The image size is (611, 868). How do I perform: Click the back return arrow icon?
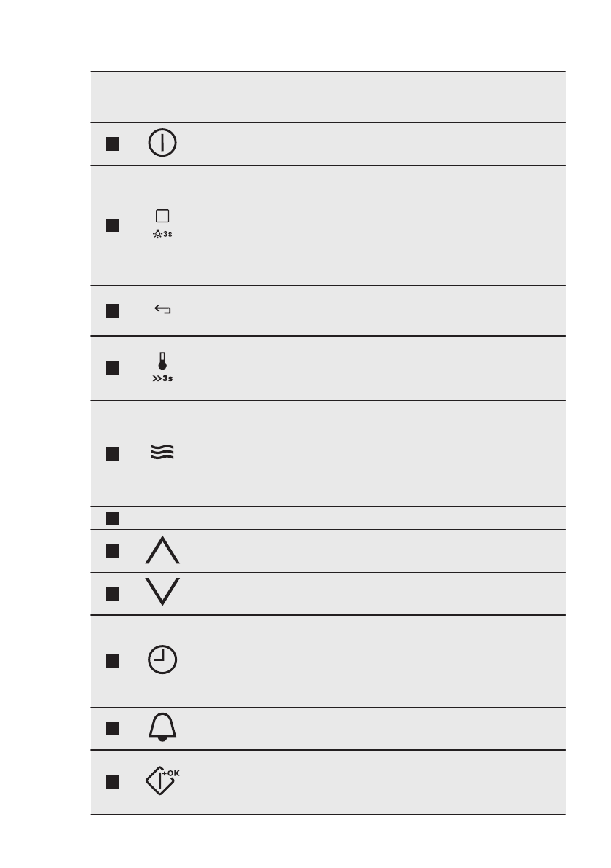coord(162,310)
